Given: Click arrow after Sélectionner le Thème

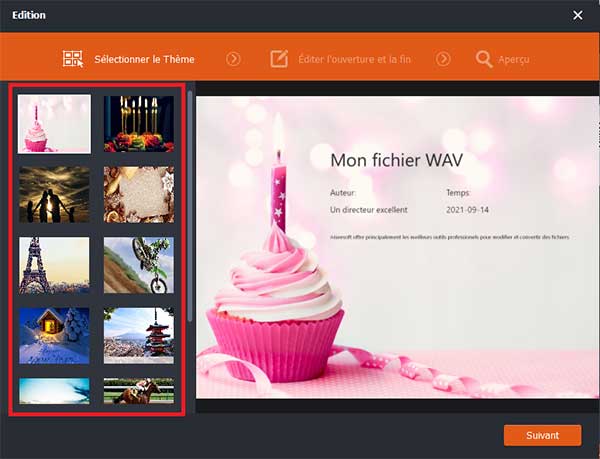Looking at the screenshot, I should coord(233,59).
